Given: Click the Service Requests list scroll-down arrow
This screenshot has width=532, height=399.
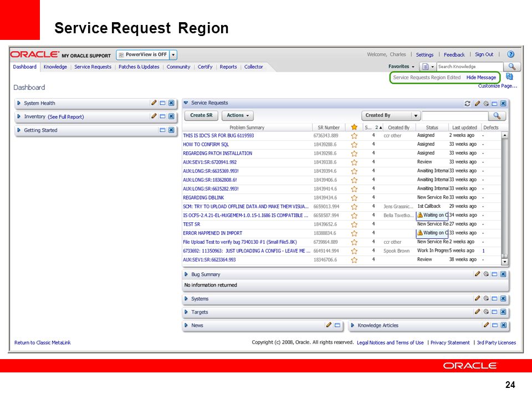Looking at the screenshot, I should pos(505,262).
